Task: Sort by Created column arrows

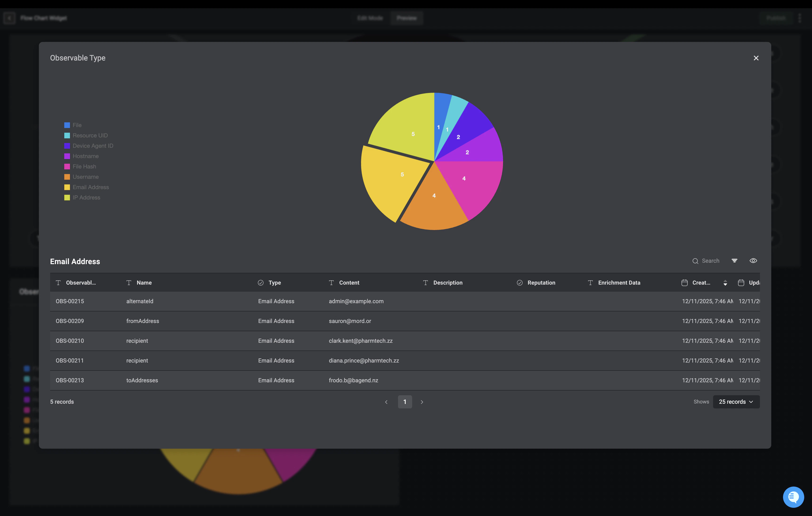Action: pyautogui.click(x=725, y=283)
